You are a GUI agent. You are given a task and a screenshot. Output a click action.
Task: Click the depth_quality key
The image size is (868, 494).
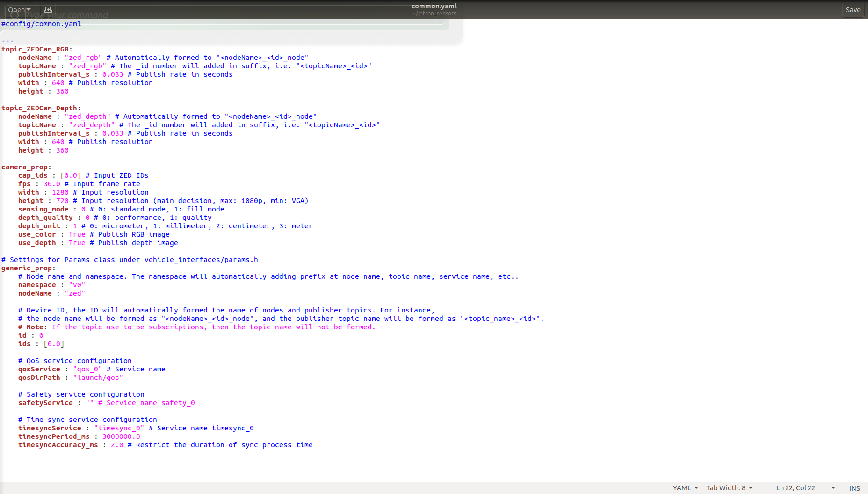coord(45,218)
